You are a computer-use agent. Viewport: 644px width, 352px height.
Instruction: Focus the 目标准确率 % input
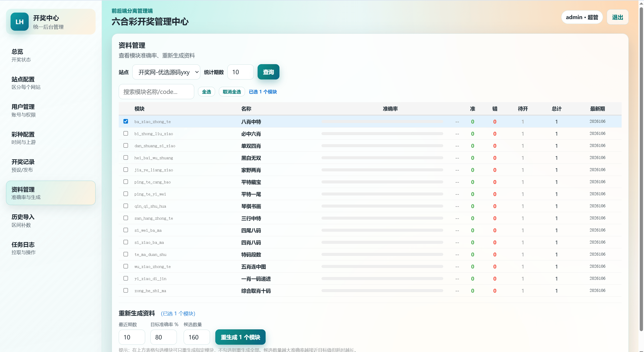point(164,337)
